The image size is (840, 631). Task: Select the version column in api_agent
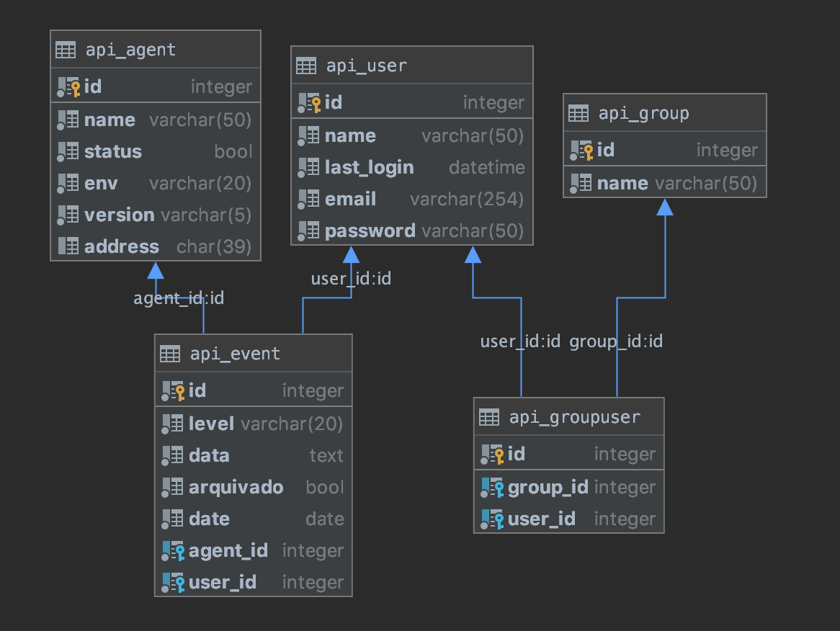[x=119, y=215]
